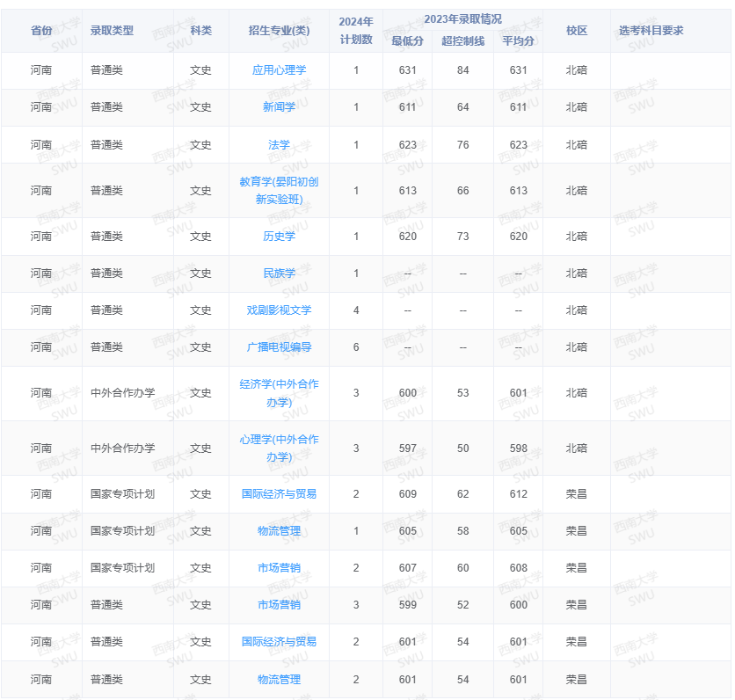Open the 经济学(中外合作办学) link
The image size is (735, 700).
280,393
